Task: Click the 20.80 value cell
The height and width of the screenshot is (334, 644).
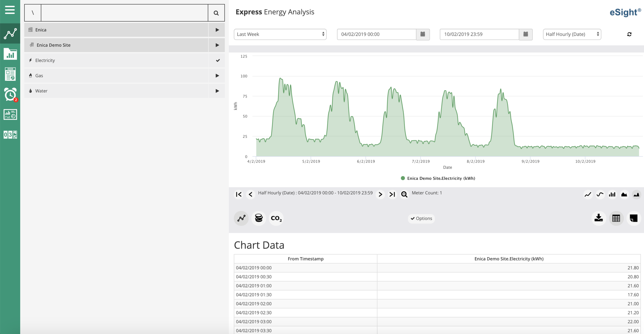Action: [509, 277]
